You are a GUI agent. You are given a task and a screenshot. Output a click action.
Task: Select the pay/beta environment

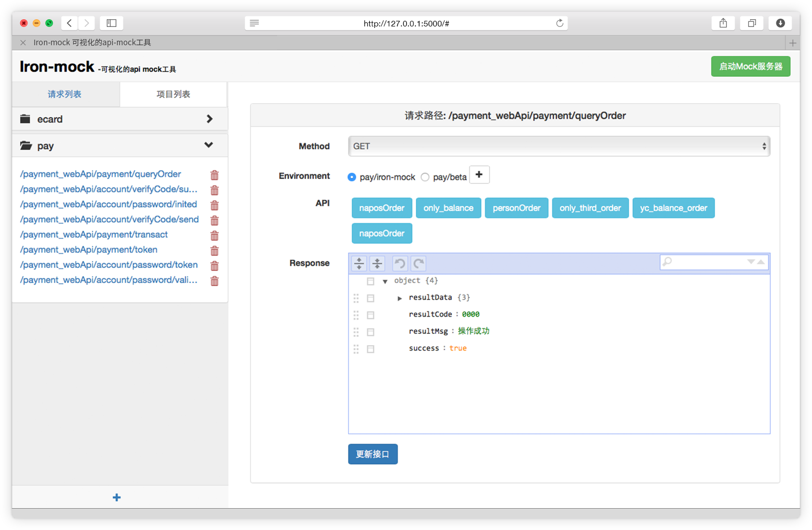click(x=425, y=177)
